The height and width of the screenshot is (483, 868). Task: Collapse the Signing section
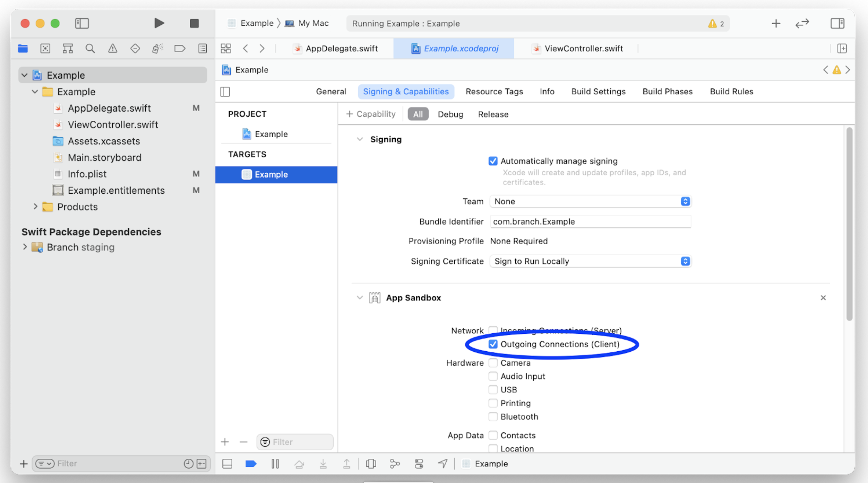(359, 139)
